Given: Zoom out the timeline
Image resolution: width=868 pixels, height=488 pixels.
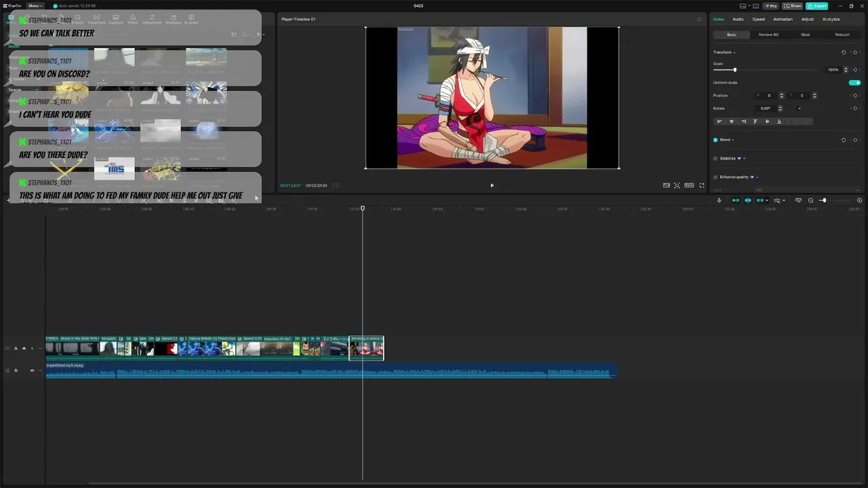Looking at the screenshot, I should point(810,200).
